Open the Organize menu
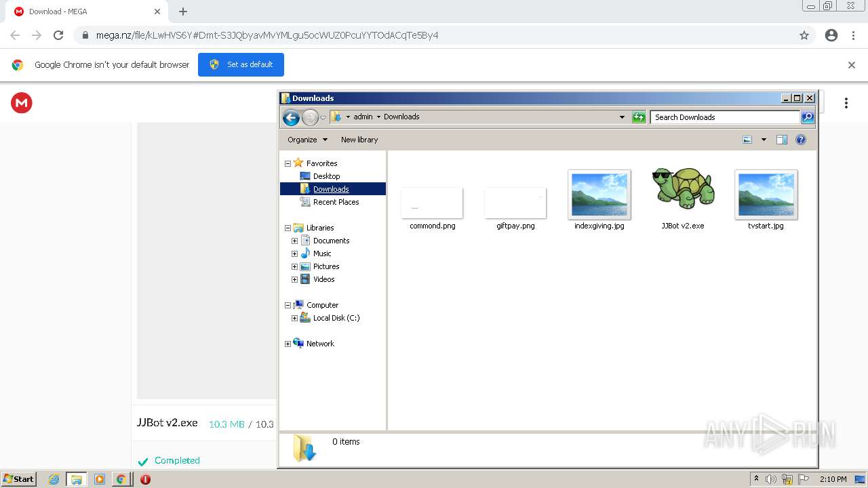 click(x=307, y=140)
